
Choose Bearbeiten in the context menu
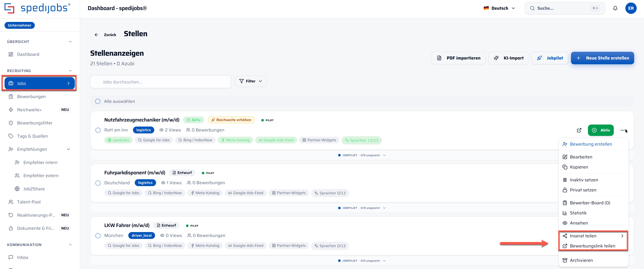click(593, 157)
